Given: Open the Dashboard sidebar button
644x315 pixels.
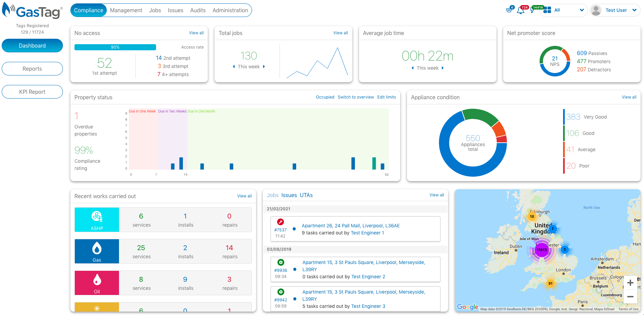Looking at the screenshot, I should [32, 46].
